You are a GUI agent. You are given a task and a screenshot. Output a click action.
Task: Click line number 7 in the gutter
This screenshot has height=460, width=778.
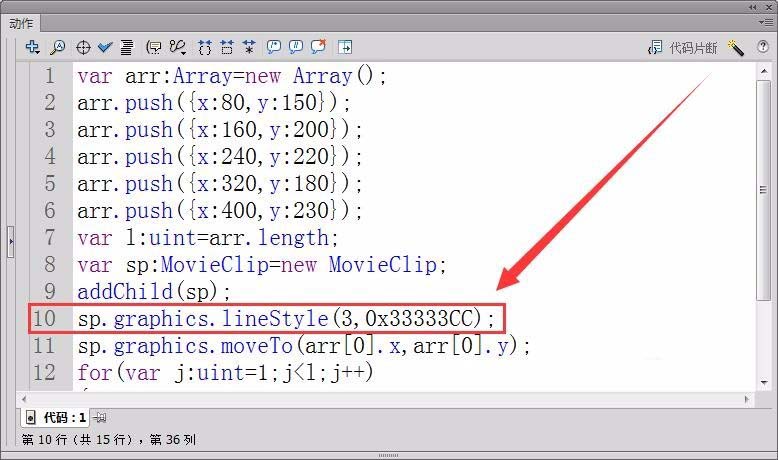click(50, 237)
